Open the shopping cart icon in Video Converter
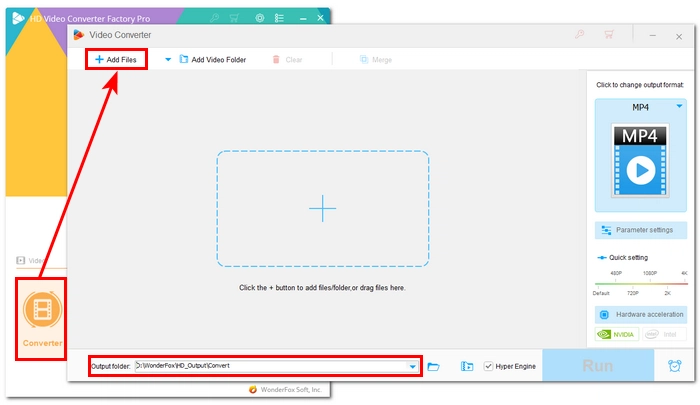 pos(608,34)
